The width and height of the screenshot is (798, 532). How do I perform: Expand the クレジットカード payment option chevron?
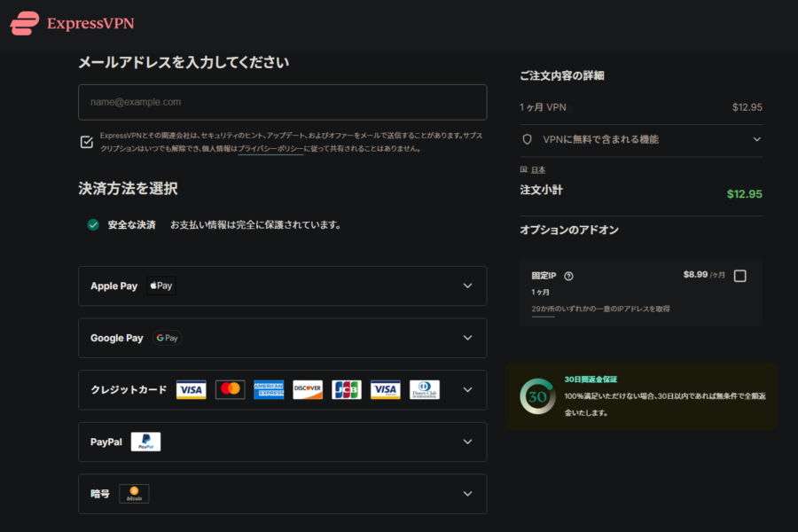pos(467,390)
